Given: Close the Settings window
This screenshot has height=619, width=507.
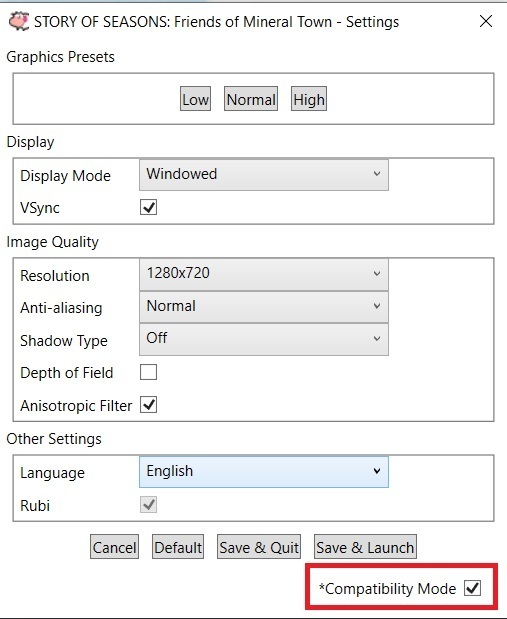Looking at the screenshot, I should pos(486,21).
